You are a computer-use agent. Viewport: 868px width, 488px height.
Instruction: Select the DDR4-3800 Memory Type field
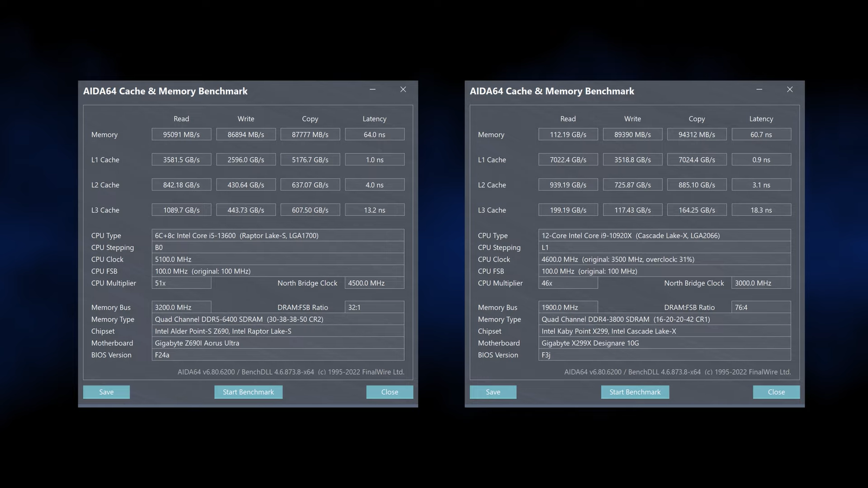click(665, 319)
